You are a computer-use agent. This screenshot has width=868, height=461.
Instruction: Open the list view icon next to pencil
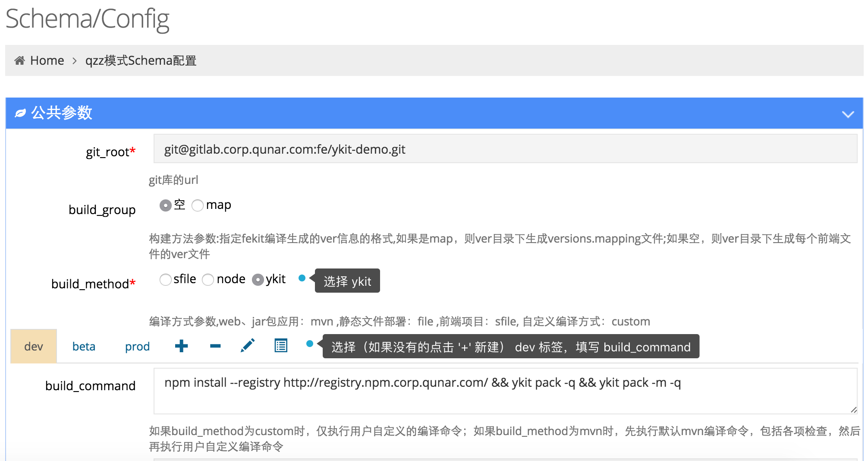pos(280,346)
